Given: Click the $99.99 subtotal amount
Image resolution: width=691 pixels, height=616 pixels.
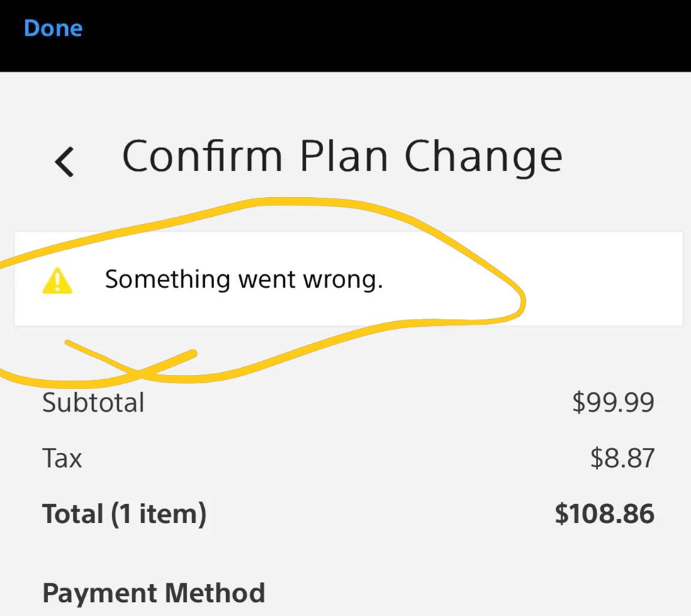Looking at the screenshot, I should click(x=613, y=403).
